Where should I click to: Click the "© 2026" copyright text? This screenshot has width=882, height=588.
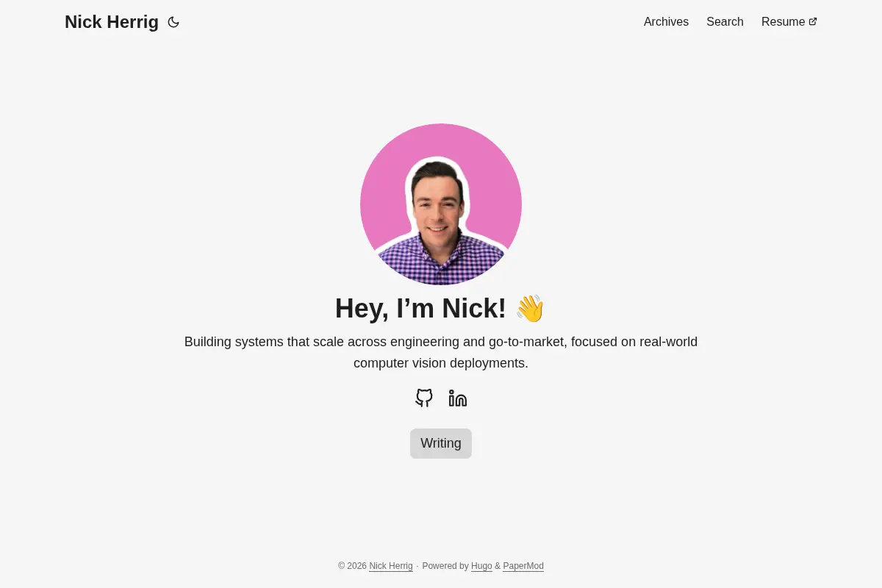click(352, 566)
